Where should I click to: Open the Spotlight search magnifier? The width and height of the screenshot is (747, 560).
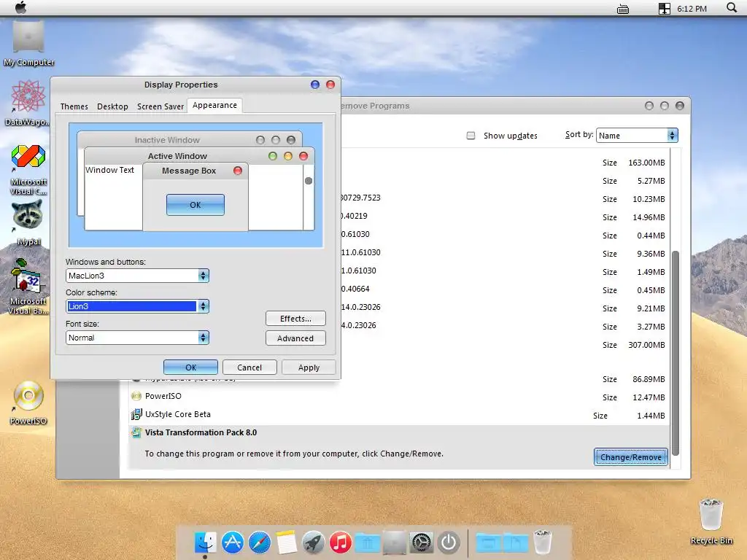[731, 7]
